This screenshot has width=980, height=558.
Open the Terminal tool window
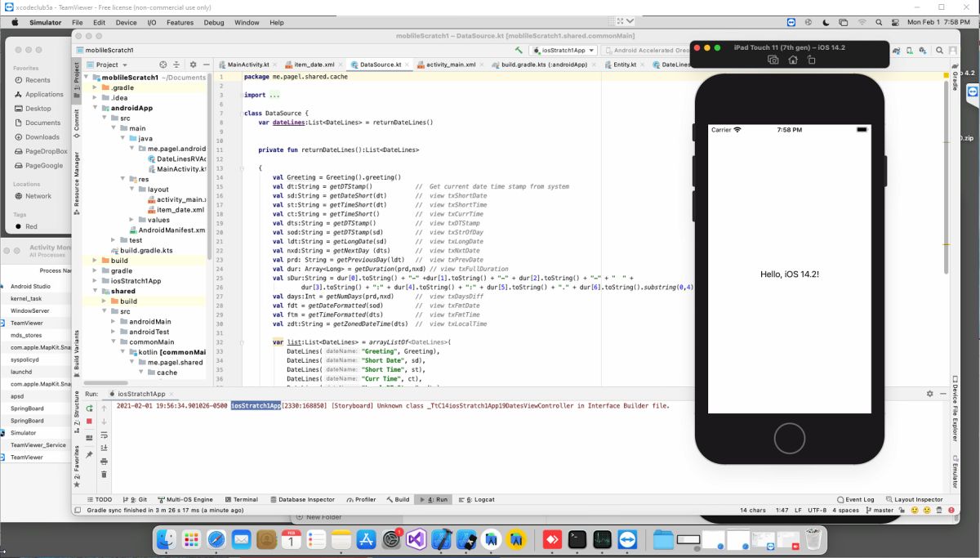click(241, 499)
